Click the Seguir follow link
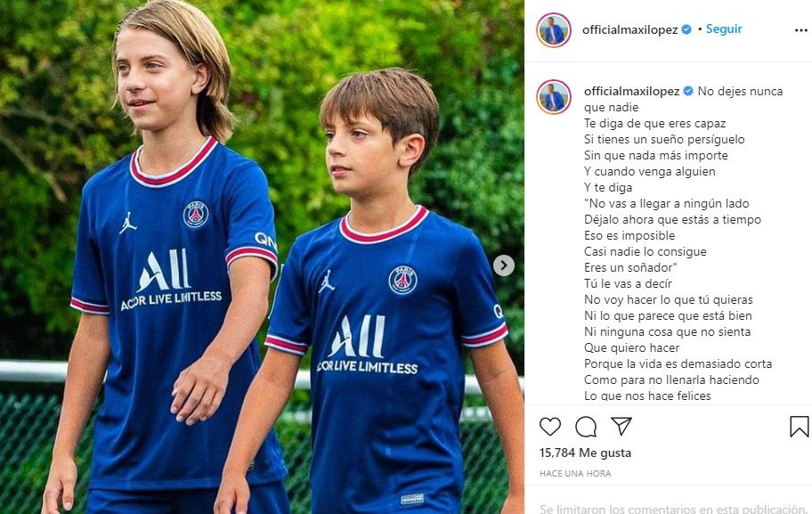The width and height of the screenshot is (812, 514). click(724, 29)
